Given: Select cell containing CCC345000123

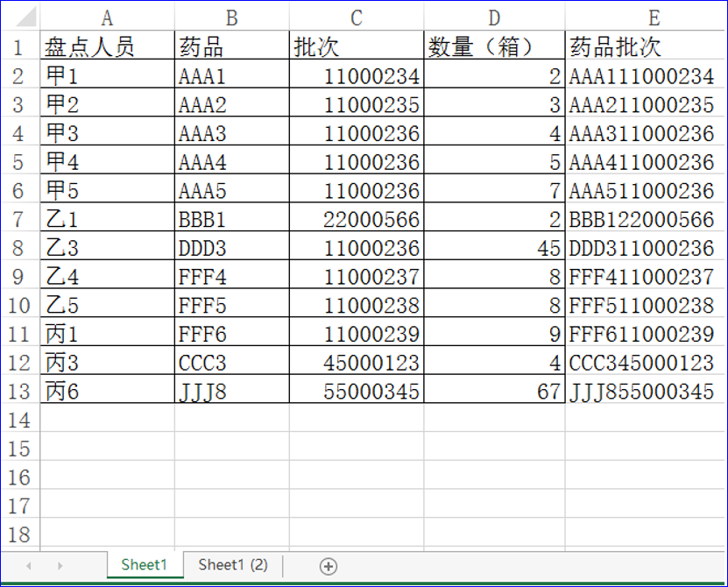Looking at the screenshot, I should (646, 362).
